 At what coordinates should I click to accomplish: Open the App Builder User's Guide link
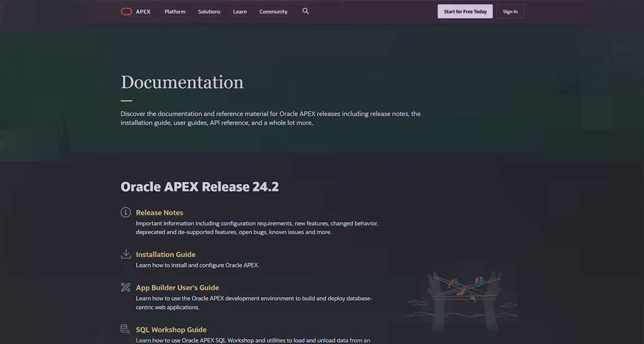177,288
